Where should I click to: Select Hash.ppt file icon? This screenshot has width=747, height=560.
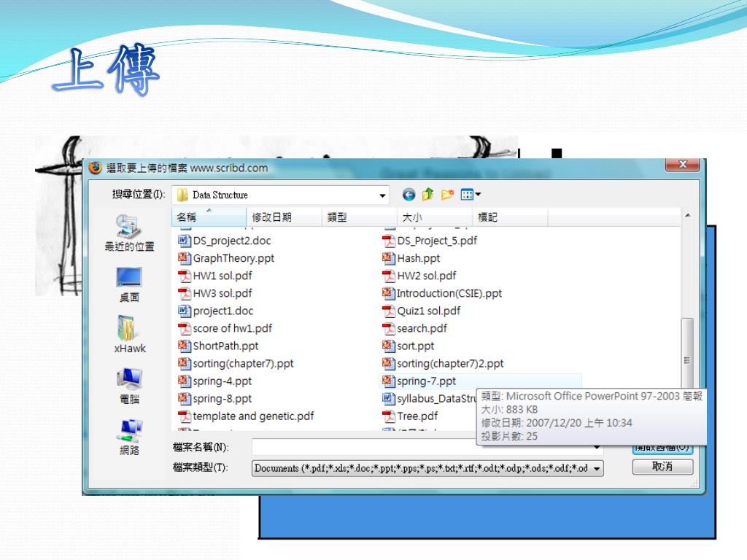tap(389, 258)
